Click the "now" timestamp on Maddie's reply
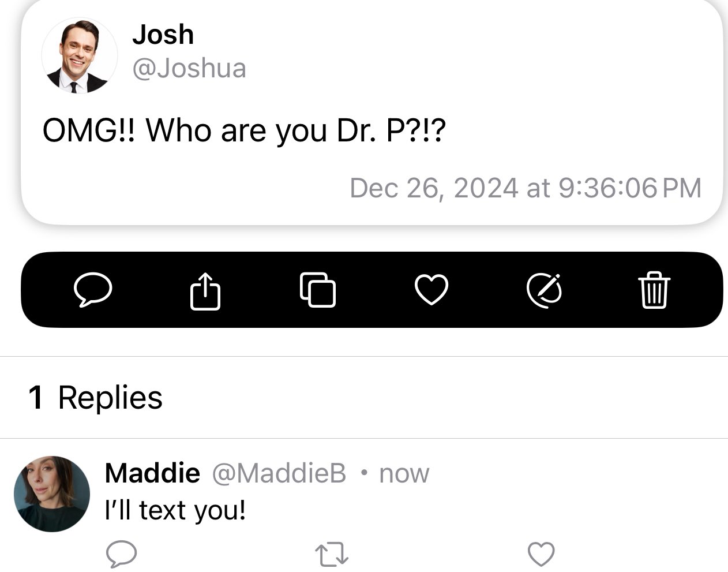The image size is (728, 572). pyautogui.click(x=404, y=474)
